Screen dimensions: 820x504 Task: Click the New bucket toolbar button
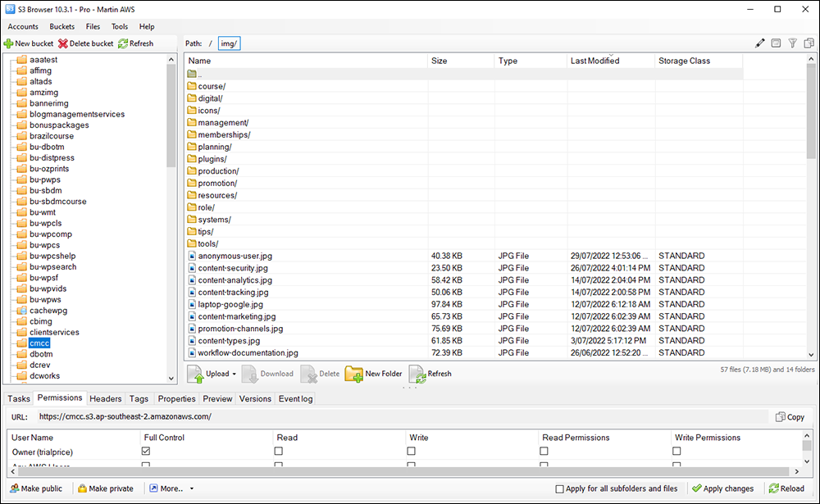click(29, 43)
